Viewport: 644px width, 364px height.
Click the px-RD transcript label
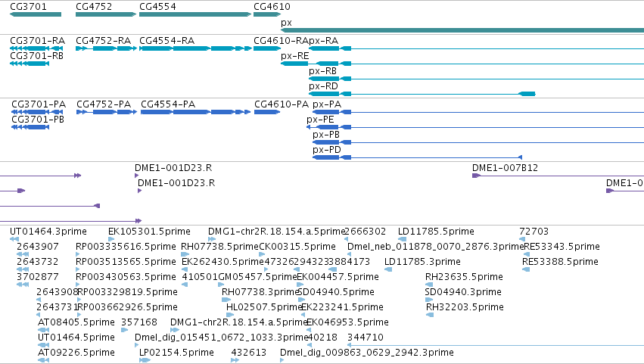tap(324, 86)
